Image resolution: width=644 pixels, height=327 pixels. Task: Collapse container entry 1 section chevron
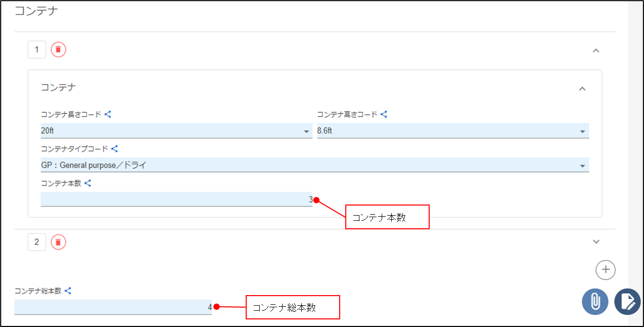pos(596,51)
